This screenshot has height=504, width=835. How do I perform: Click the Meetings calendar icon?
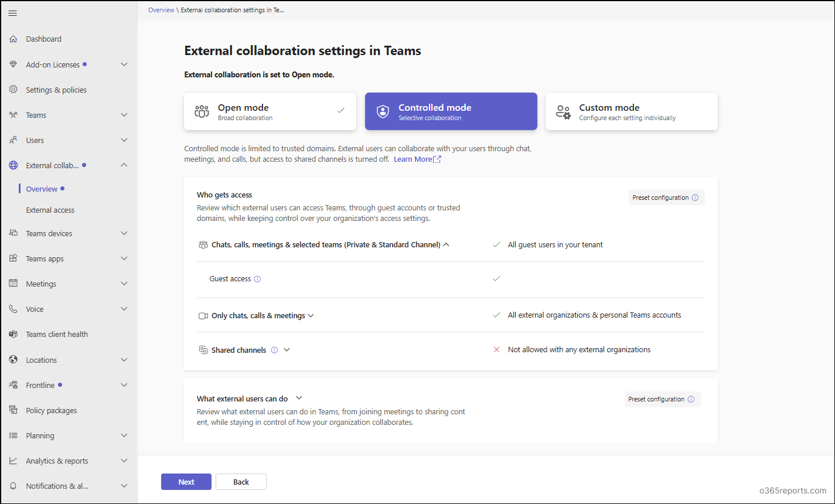click(x=13, y=284)
